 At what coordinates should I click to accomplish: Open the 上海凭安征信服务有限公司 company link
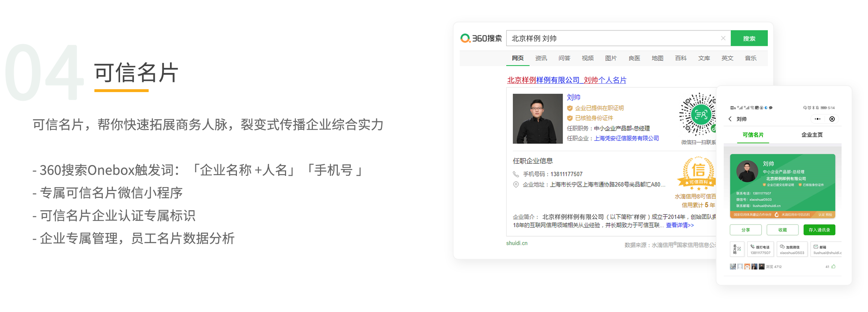pyautogui.click(x=626, y=138)
